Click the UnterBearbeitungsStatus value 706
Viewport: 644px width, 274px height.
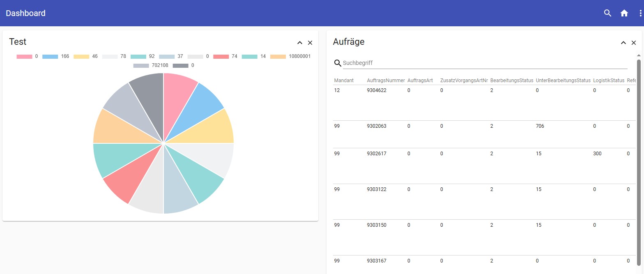pos(540,126)
